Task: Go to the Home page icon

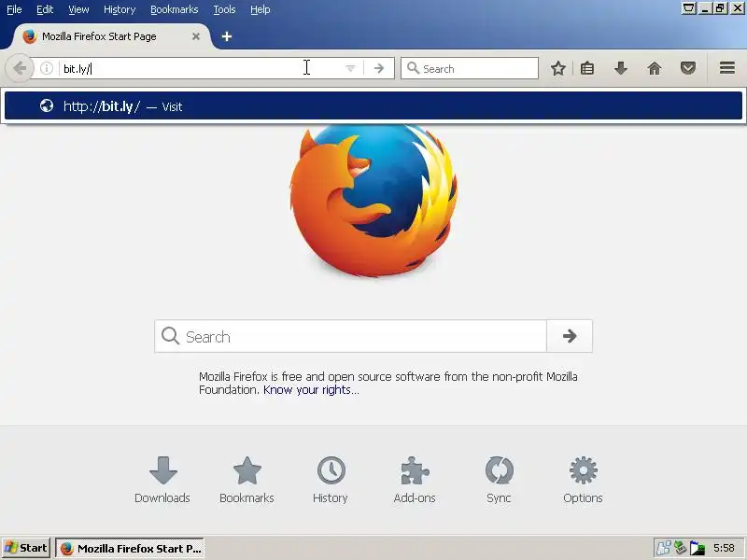Action: pyautogui.click(x=655, y=68)
